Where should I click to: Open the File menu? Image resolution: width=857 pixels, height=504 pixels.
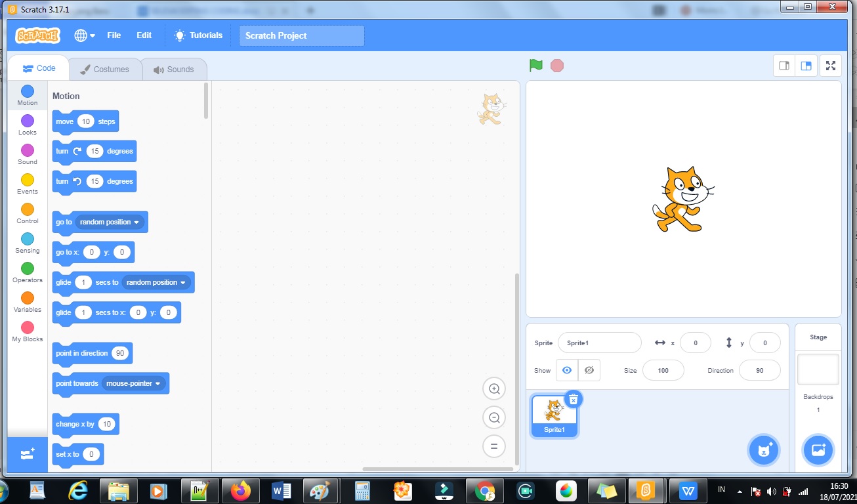(114, 35)
